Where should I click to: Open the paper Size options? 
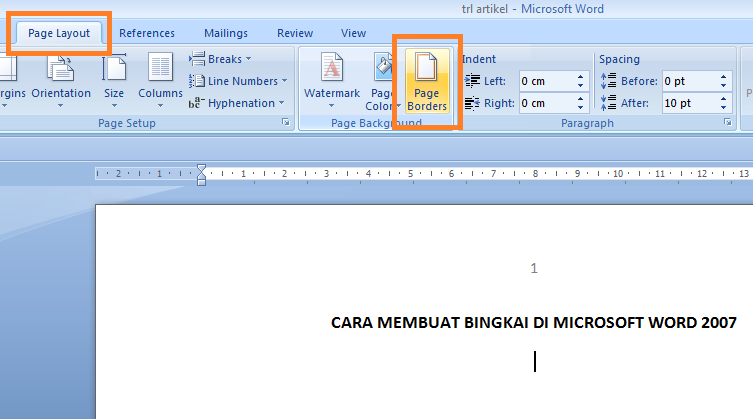coord(114,81)
